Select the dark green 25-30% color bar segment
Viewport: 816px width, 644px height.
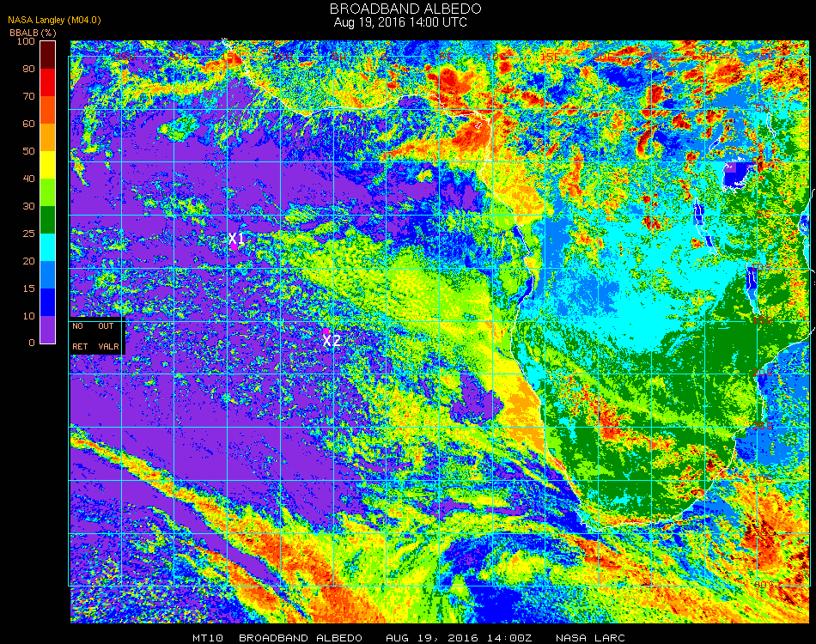pos(48,220)
